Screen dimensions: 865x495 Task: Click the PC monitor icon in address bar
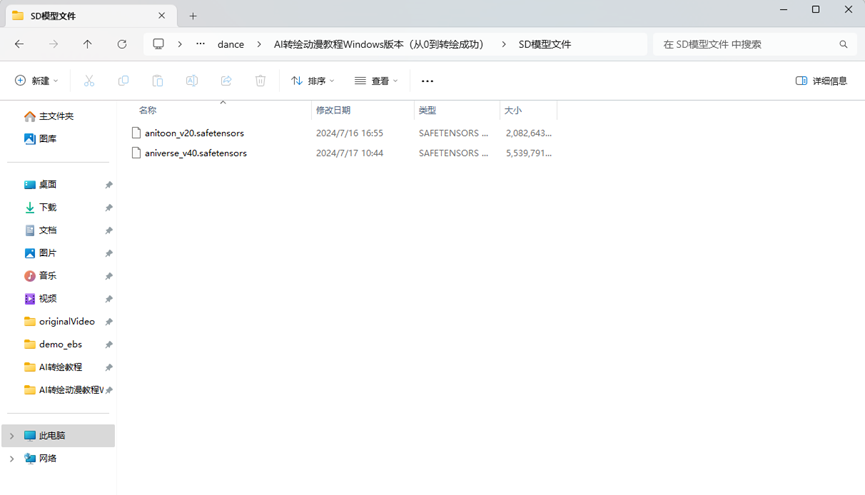pyautogui.click(x=158, y=44)
